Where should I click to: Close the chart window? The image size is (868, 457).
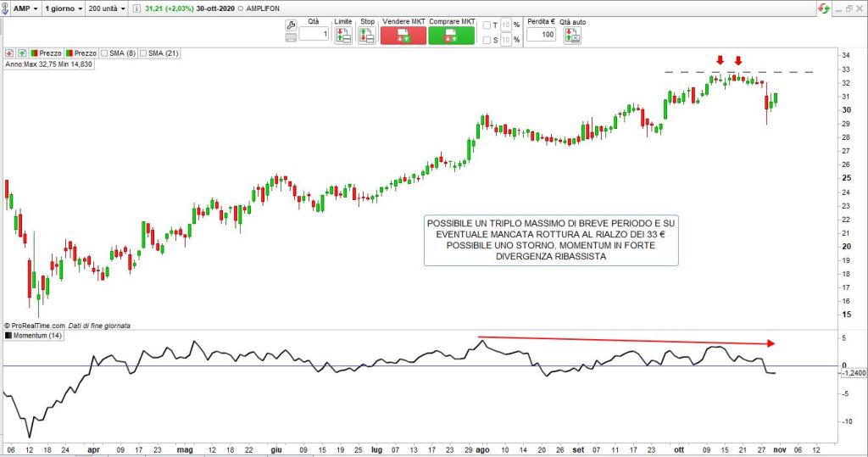tap(860, 8)
